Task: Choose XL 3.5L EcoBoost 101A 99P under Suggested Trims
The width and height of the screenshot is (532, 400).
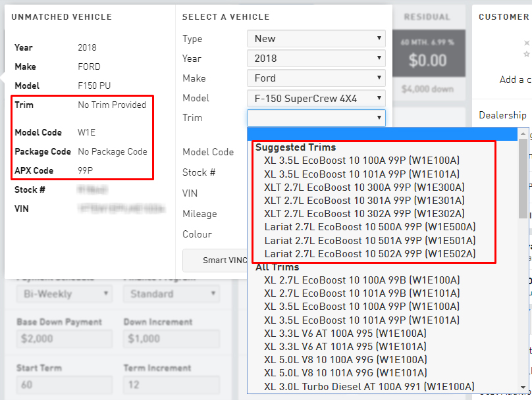Action: 361,174
